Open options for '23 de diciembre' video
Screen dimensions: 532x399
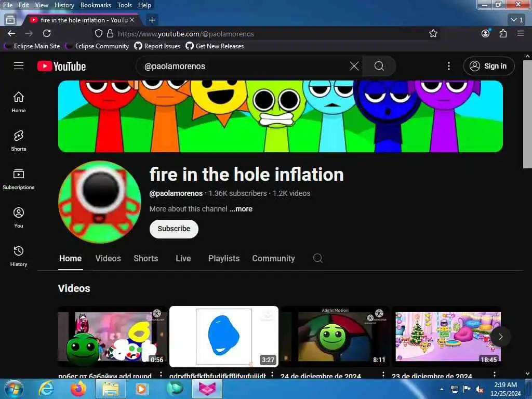[x=495, y=375]
